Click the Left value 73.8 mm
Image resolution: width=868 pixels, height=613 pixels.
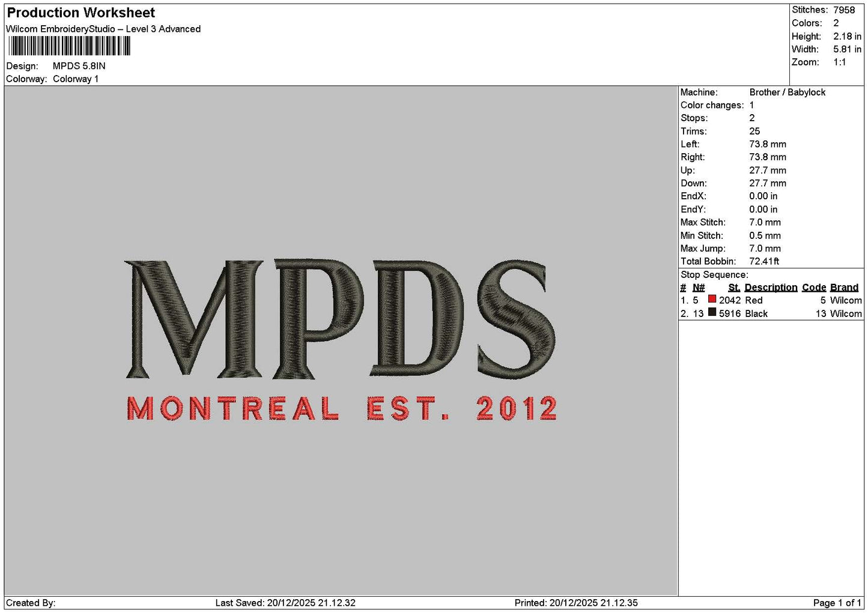pos(768,144)
